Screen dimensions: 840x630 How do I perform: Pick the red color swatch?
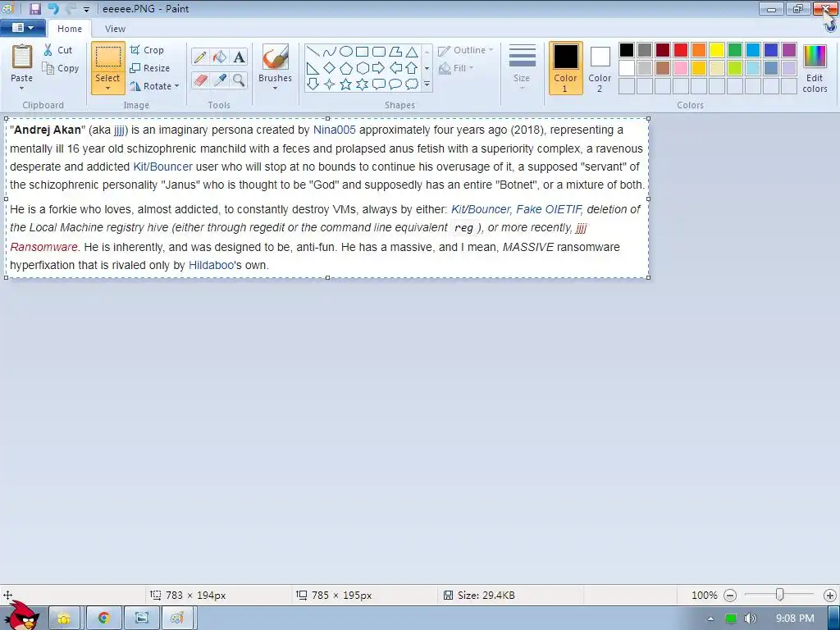[x=681, y=50]
